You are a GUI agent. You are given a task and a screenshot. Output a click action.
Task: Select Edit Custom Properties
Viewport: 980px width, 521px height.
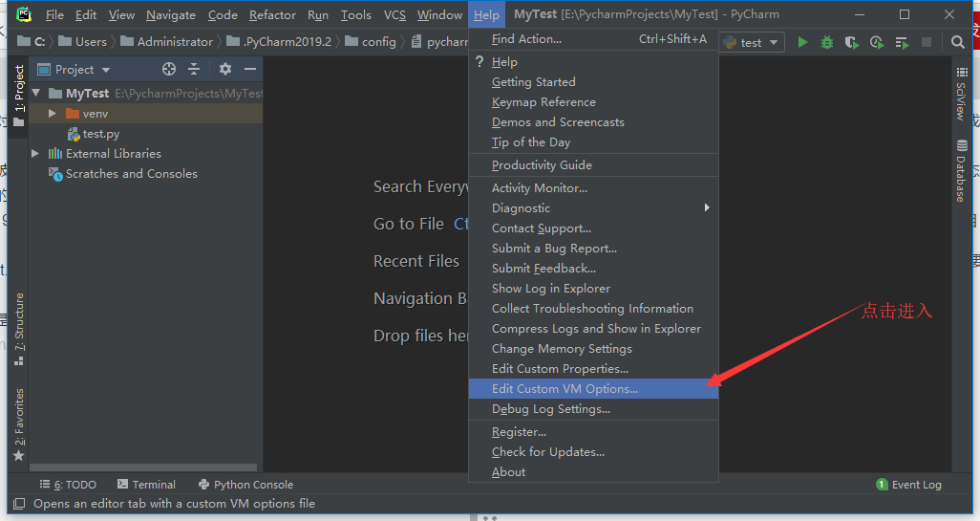pos(593,369)
